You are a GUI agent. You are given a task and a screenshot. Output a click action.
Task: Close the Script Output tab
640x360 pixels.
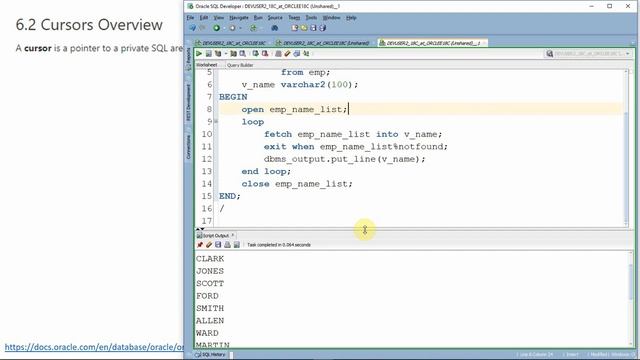click(233, 236)
